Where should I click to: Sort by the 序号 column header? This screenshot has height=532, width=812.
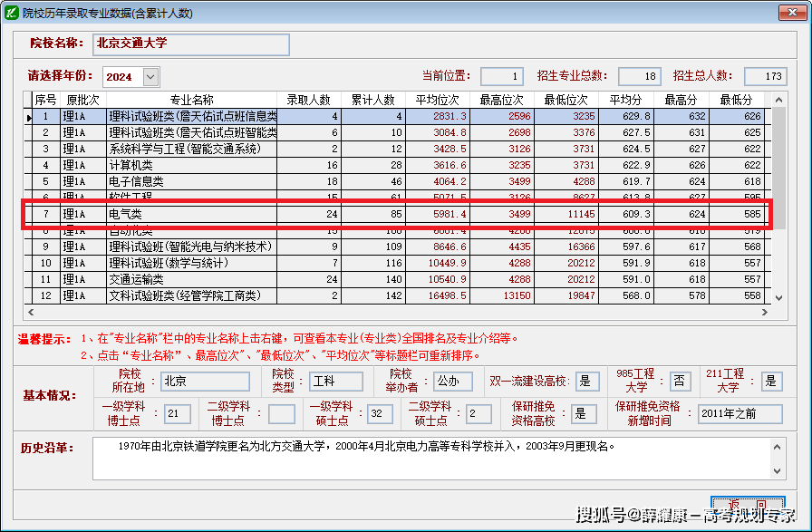(x=45, y=100)
